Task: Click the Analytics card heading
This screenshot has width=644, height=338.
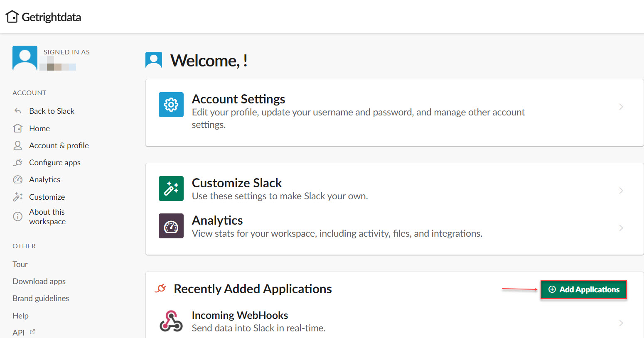Action: 217,220
